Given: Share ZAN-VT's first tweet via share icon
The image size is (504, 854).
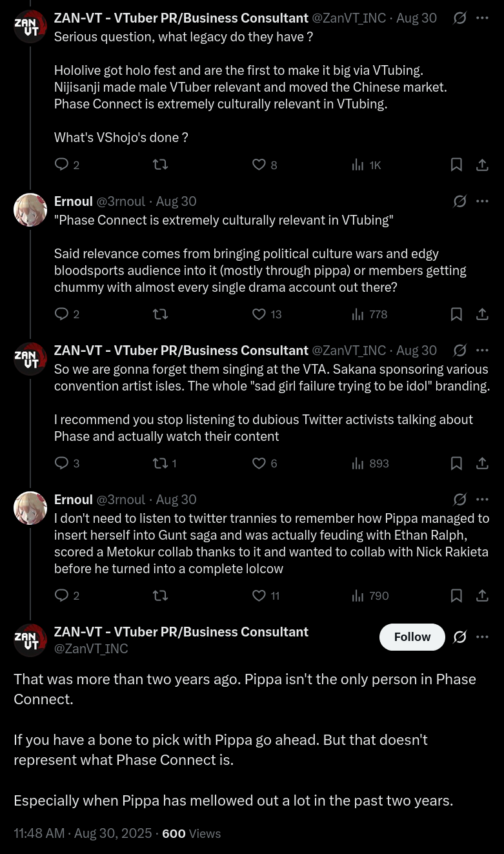Looking at the screenshot, I should [482, 165].
